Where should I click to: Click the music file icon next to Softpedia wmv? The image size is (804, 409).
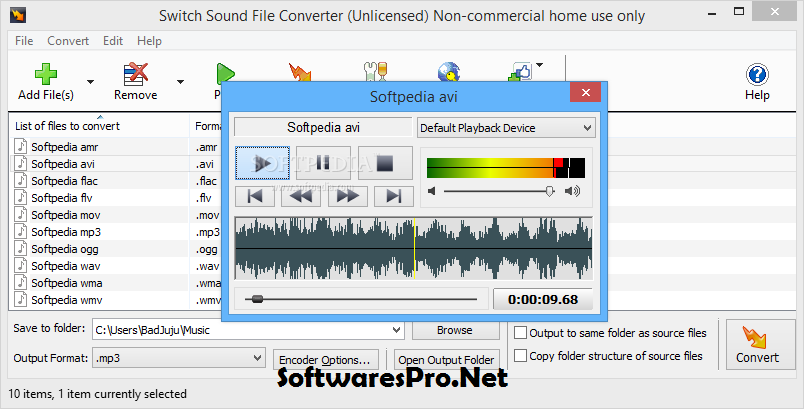tap(21, 299)
